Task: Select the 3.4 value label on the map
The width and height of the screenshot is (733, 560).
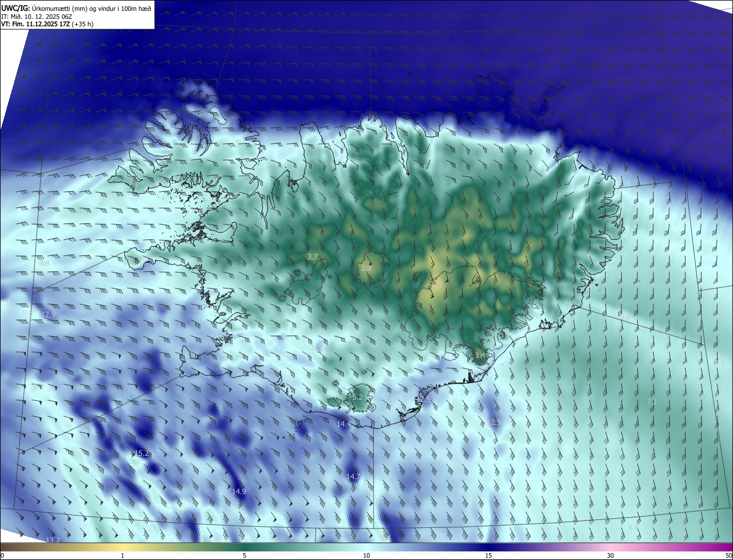Action: [x=480, y=356]
